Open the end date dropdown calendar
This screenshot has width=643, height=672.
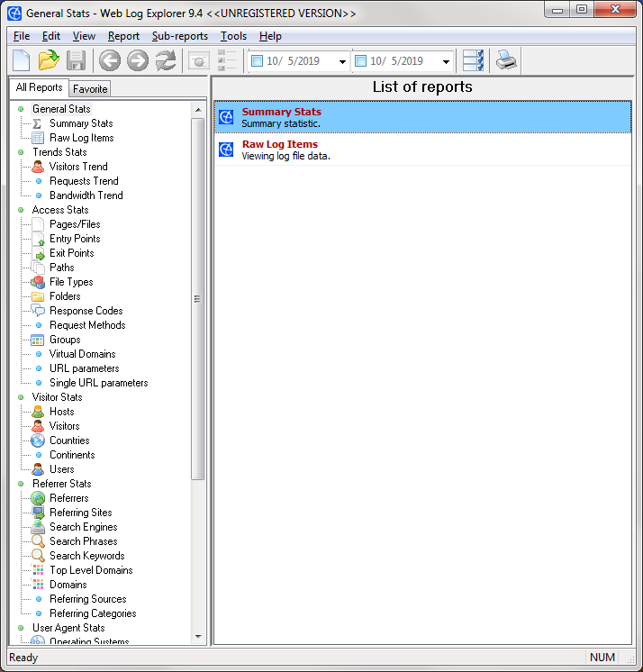(x=446, y=61)
